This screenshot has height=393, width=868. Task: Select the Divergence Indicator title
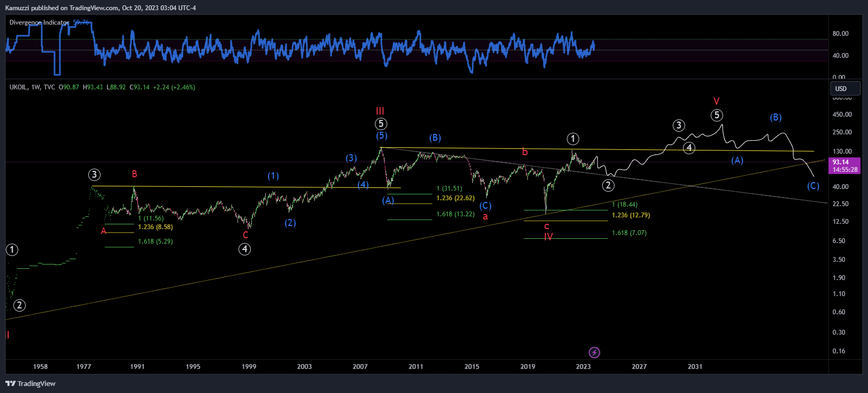click(39, 22)
